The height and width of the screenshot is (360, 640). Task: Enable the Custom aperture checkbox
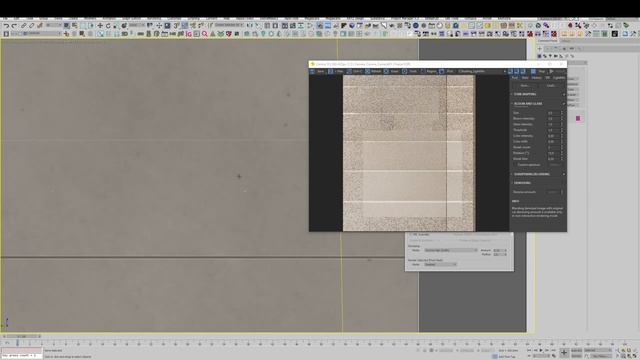(516, 164)
